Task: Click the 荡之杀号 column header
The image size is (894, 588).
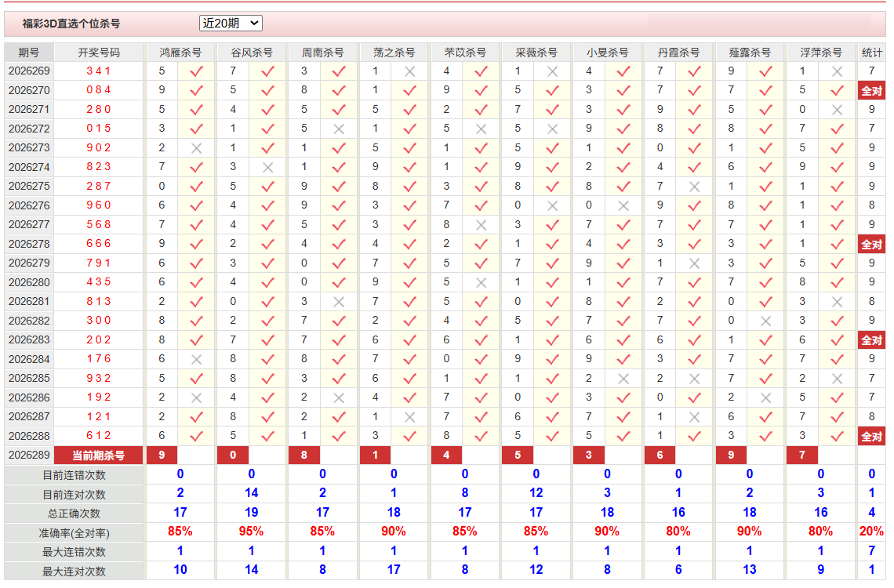Action: pyautogui.click(x=394, y=53)
